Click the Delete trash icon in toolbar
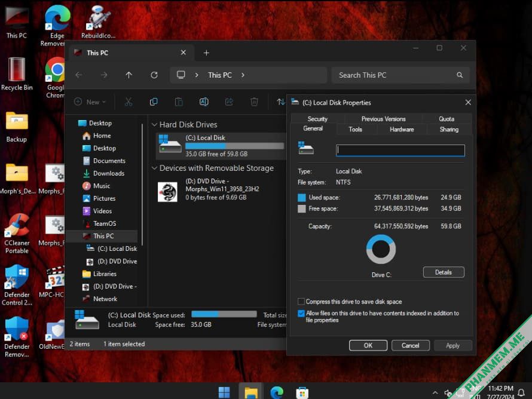 pyautogui.click(x=254, y=102)
